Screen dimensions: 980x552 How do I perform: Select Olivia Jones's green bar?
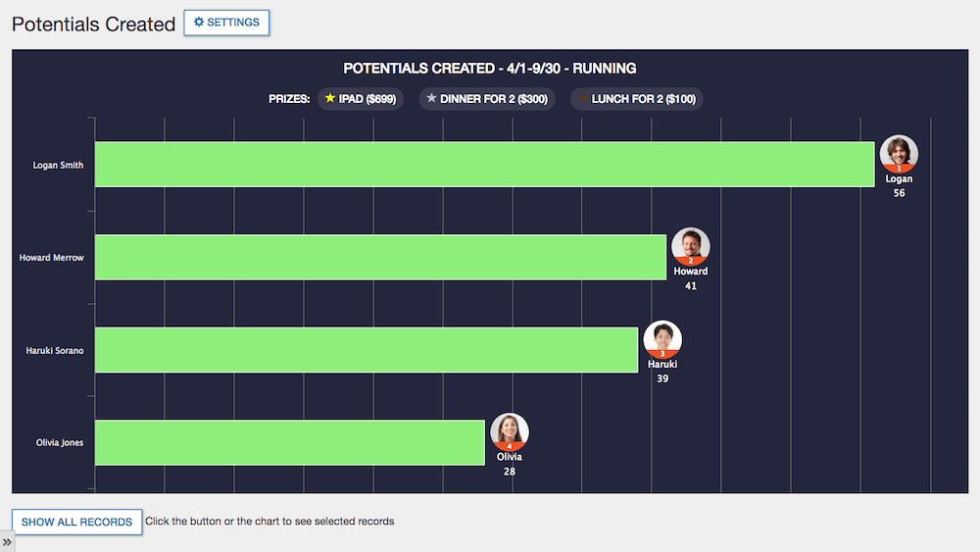(290, 442)
